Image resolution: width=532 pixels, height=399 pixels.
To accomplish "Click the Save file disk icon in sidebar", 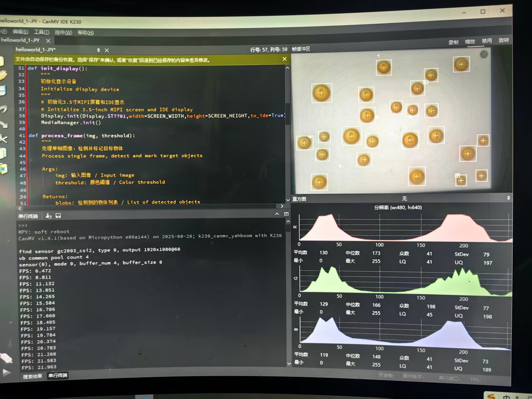I will 3,90.
